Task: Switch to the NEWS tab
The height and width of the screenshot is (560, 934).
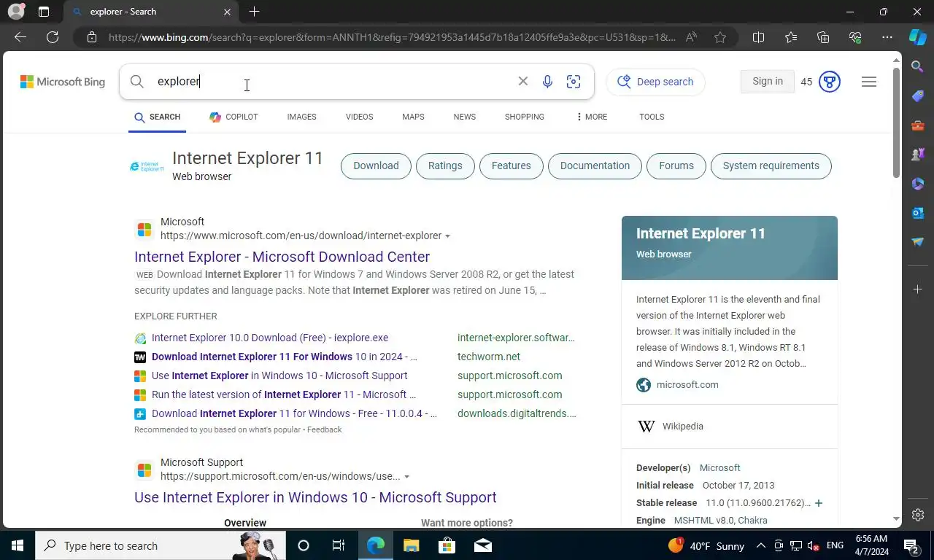Action: (x=464, y=117)
